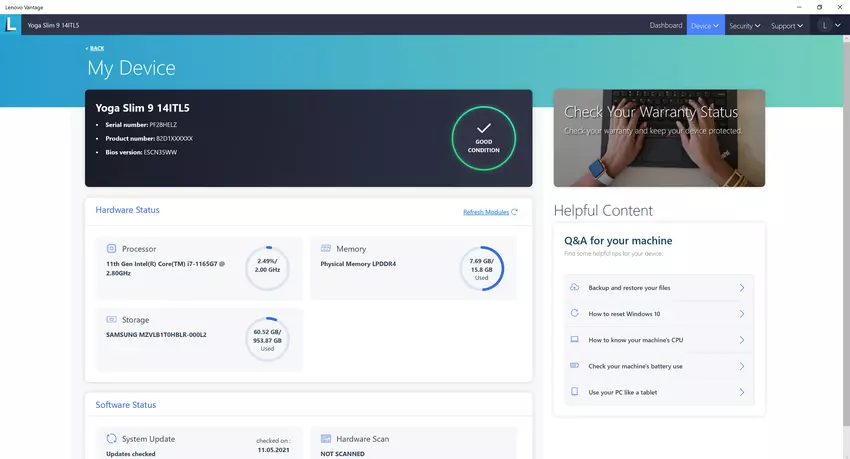Viewport: 850px width, 459px height.
Task: Click the memory usage circular gauge
Action: [x=481, y=268]
